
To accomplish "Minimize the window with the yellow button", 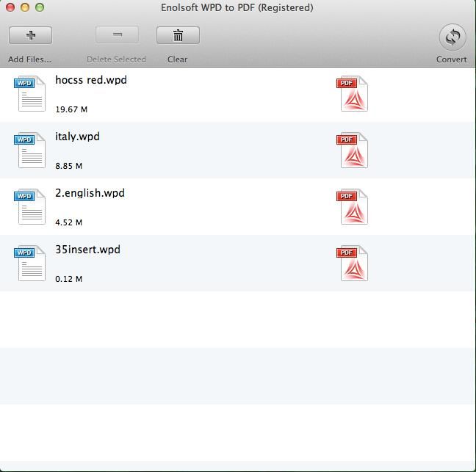I will (25, 7).
